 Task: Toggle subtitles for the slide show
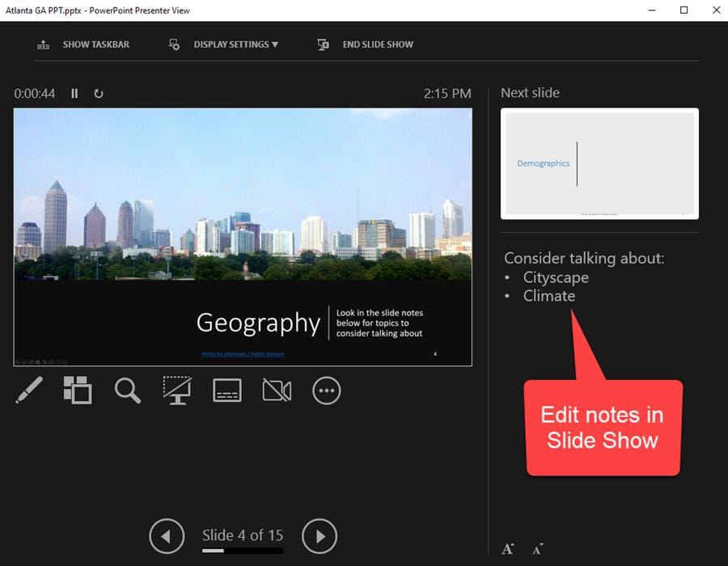tap(226, 391)
